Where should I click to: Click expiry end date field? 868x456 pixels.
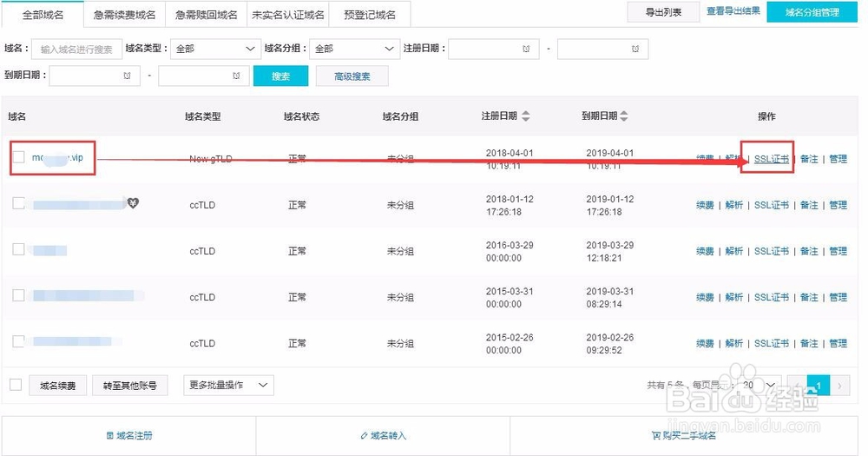coord(204,76)
